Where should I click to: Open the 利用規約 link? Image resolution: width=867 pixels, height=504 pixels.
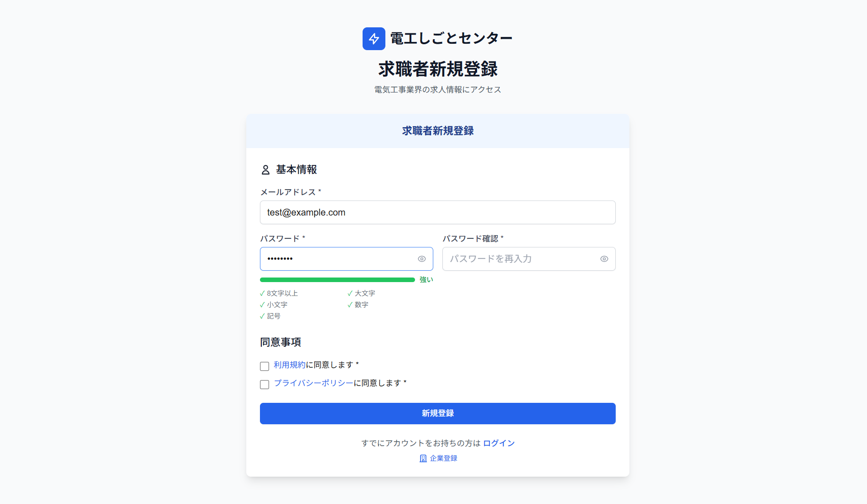tap(290, 365)
